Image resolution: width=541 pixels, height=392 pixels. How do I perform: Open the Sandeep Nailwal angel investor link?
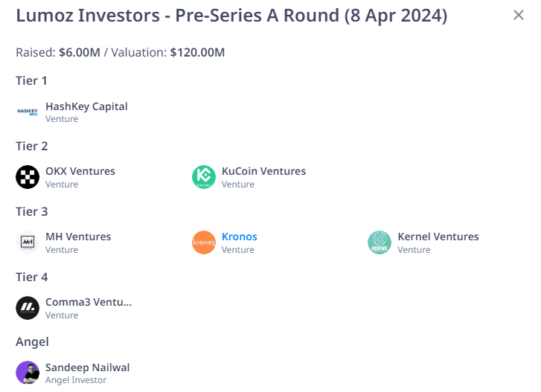(x=88, y=367)
